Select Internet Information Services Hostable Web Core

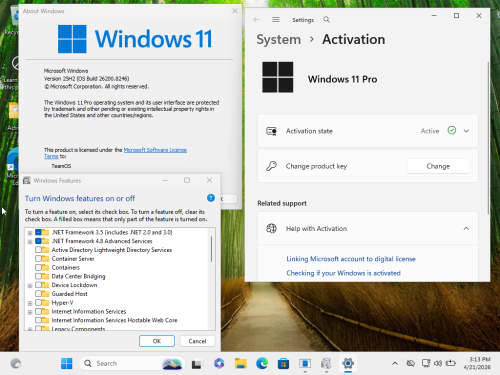click(114, 320)
